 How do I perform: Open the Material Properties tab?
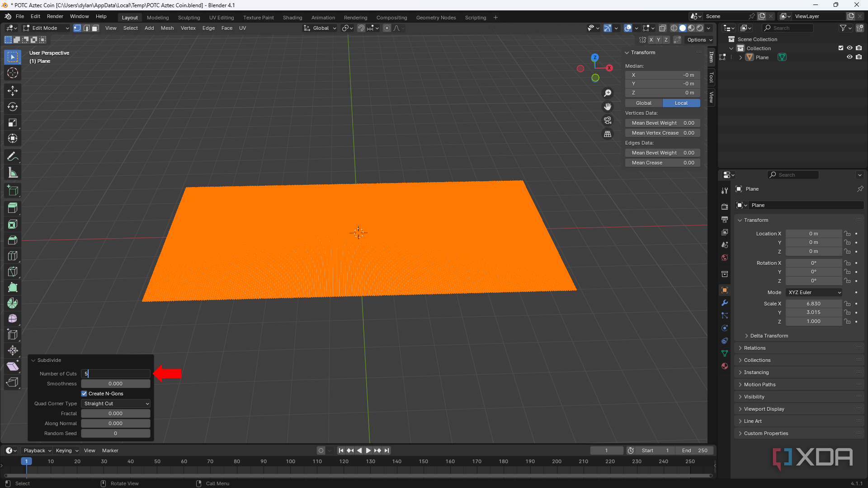725,366
